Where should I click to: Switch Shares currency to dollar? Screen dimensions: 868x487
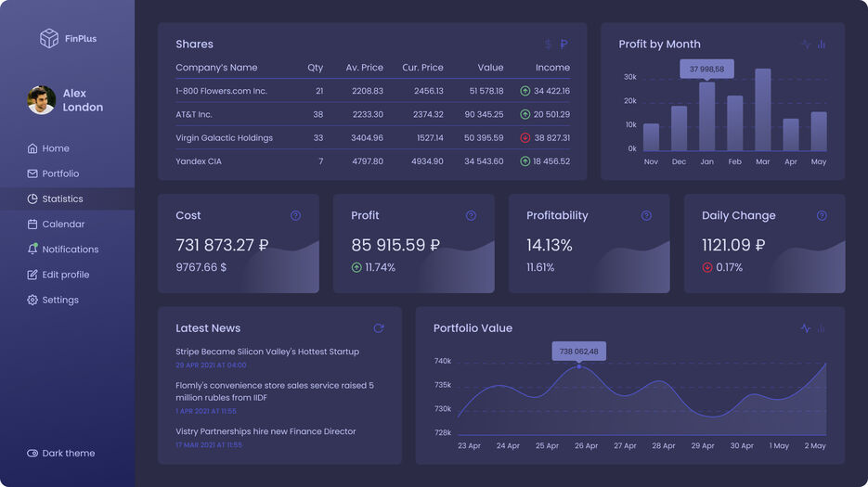click(548, 44)
